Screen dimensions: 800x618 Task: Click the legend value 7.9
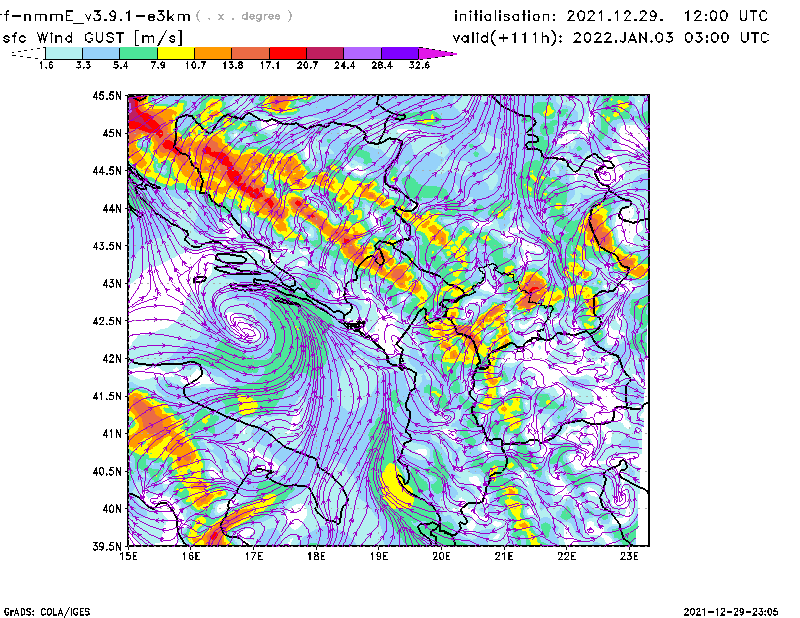click(x=158, y=65)
